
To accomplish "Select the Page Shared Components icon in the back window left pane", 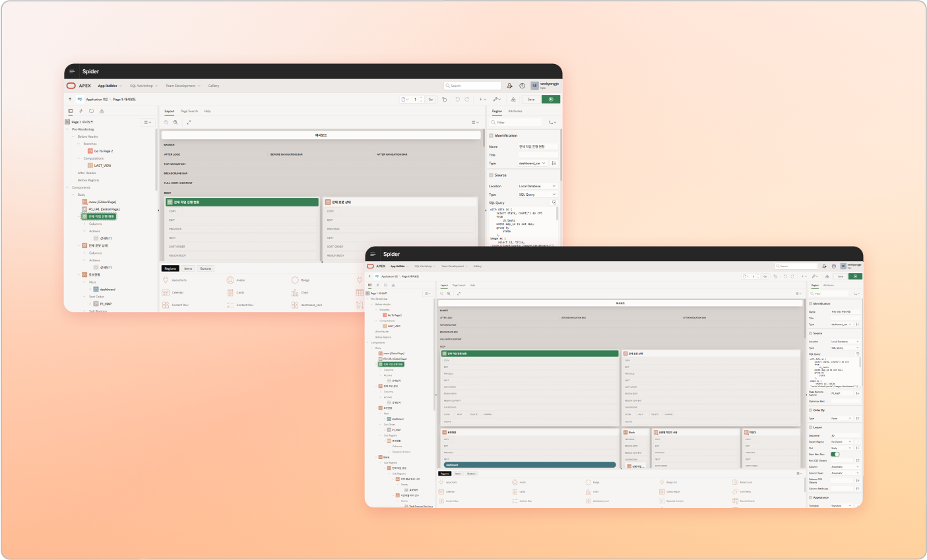I will click(x=102, y=111).
